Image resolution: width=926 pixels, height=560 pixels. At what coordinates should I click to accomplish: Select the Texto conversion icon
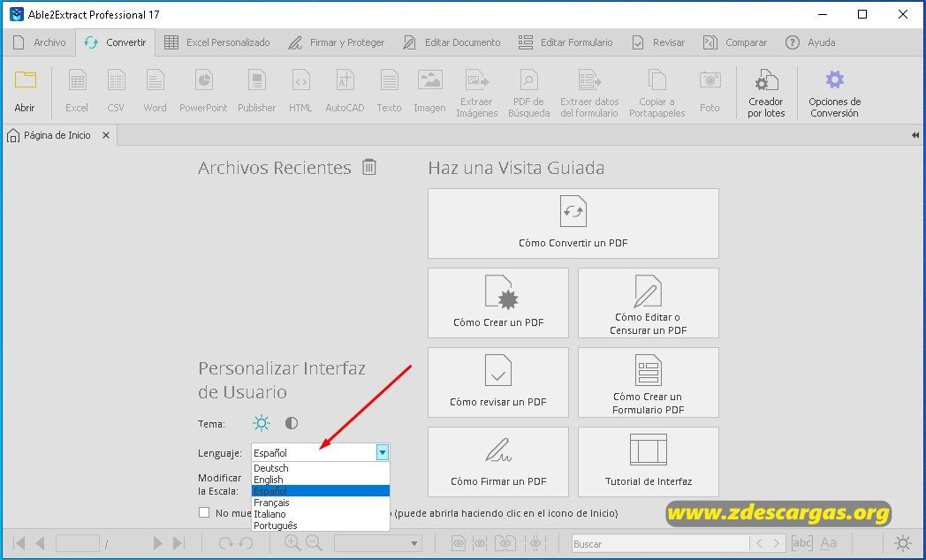tap(389, 80)
